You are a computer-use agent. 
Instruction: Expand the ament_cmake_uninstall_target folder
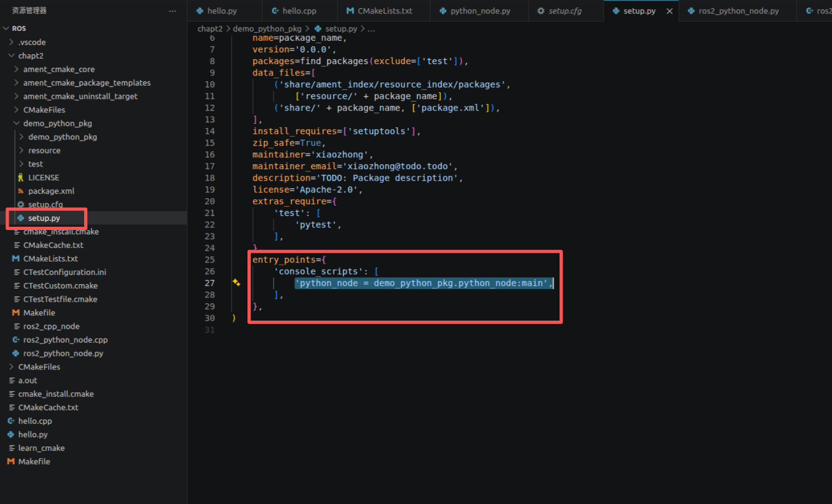[16, 96]
